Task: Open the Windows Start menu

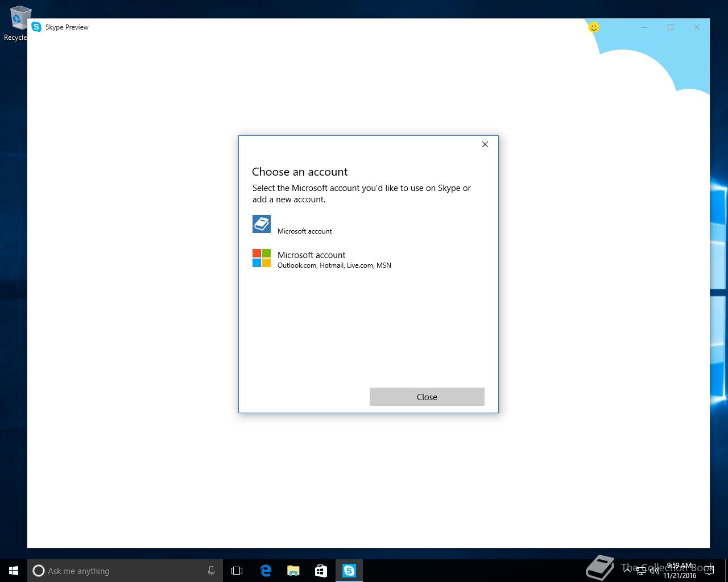Action: pyautogui.click(x=14, y=571)
